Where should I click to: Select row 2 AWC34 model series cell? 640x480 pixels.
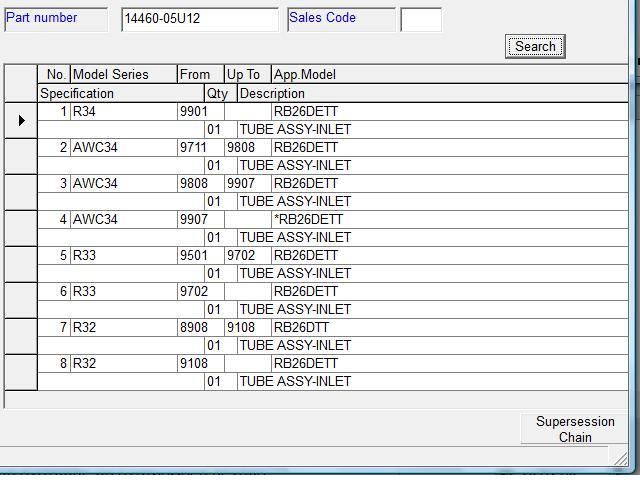tap(123, 147)
